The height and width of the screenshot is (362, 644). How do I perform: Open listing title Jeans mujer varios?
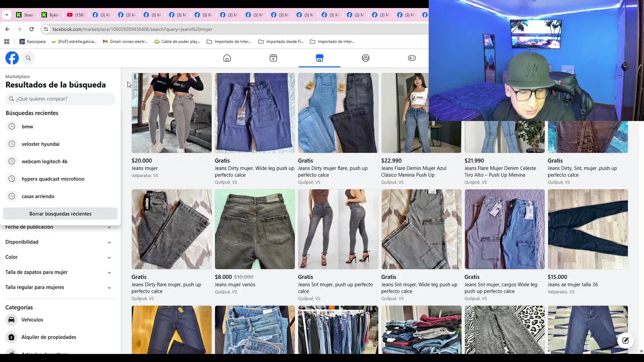235,285
